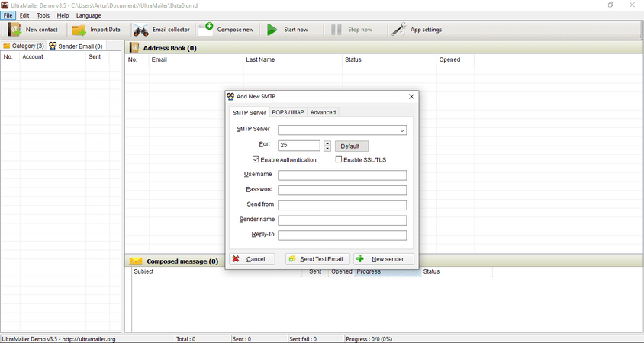Click the Composed message envelope icon
644x343 pixels.
(136, 261)
